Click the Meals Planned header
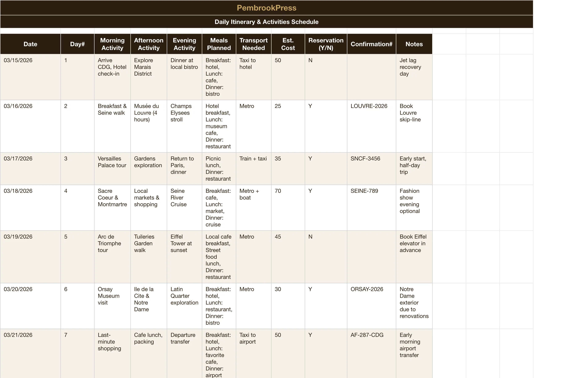 pos(219,44)
